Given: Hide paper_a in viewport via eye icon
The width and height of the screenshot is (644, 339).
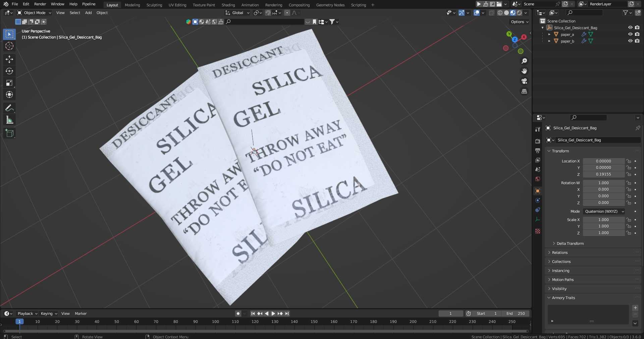Looking at the screenshot, I should coord(630,34).
